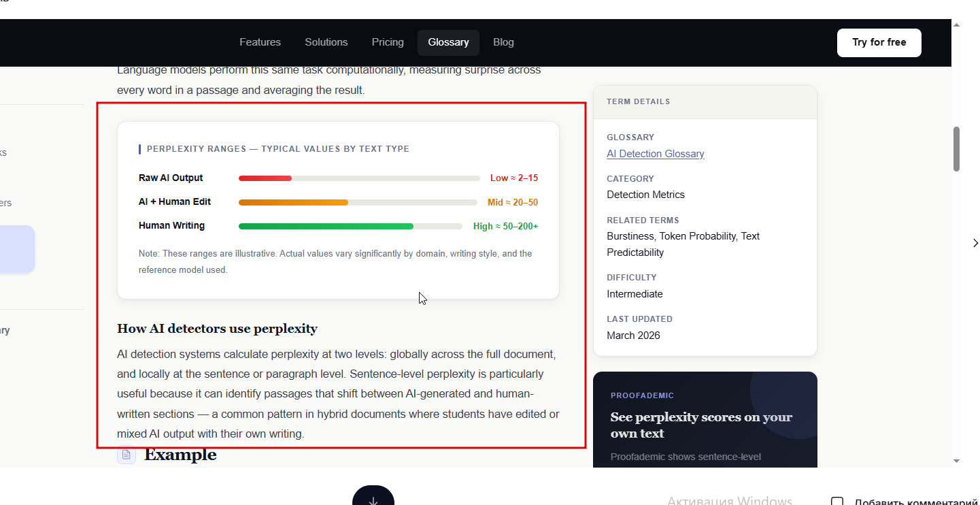This screenshot has width=980, height=505.
Task: Click the "LAST UPDATED" field label
Action: [639, 319]
